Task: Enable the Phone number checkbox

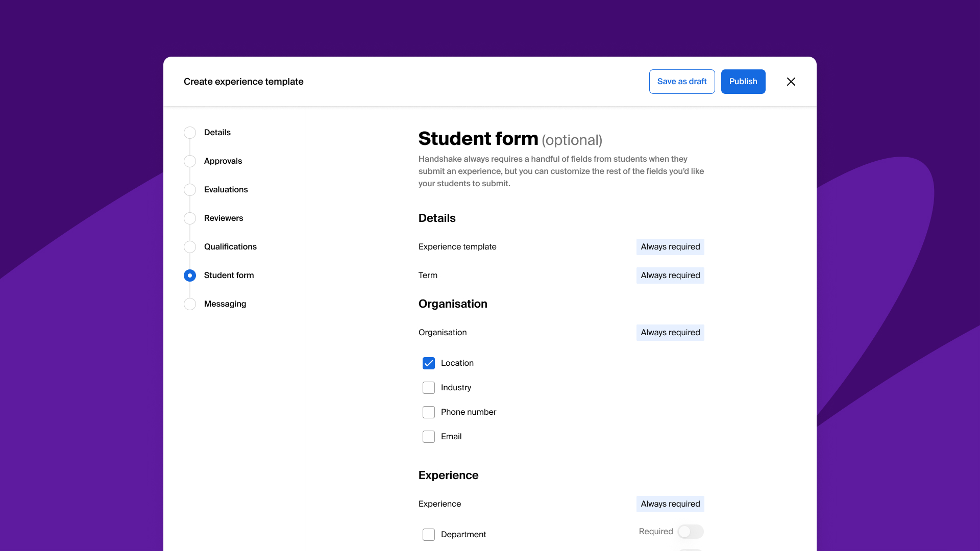Action: pyautogui.click(x=429, y=412)
